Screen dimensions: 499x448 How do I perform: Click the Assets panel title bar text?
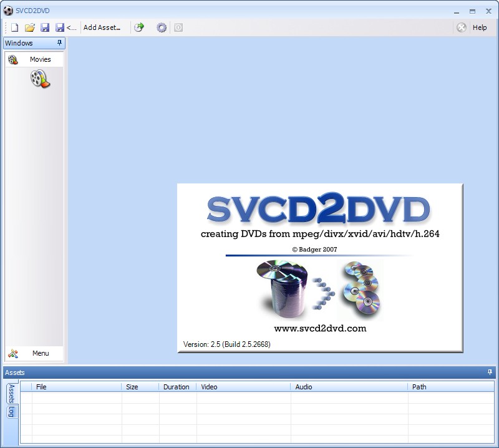pyautogui.click(x=14, y=373)
